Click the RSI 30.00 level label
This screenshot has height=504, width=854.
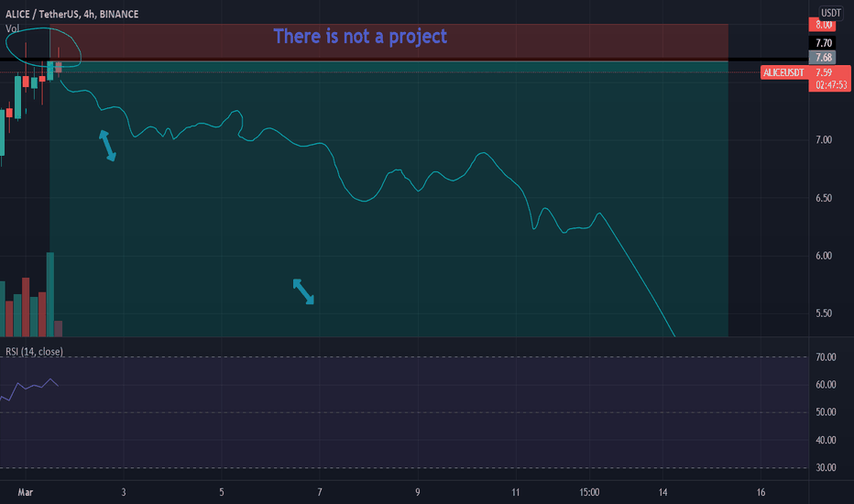point(826,467)
